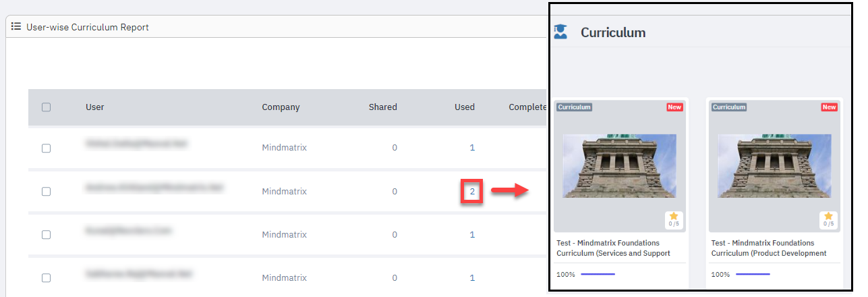Click the New badge on Services and Support card

(674, 107)
